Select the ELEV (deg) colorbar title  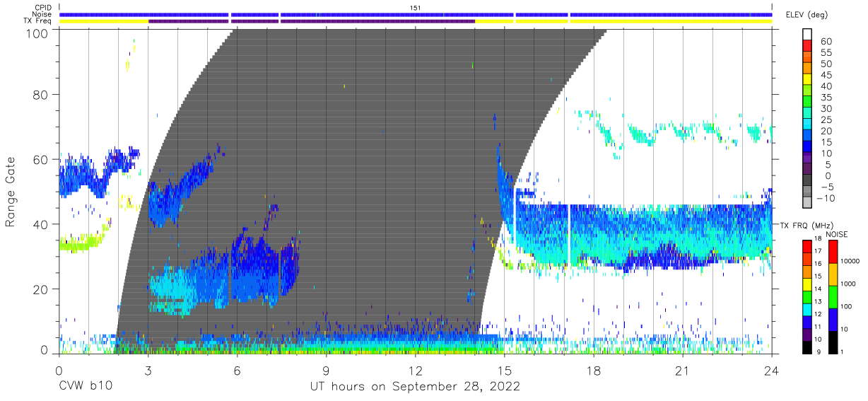point(807,15)
